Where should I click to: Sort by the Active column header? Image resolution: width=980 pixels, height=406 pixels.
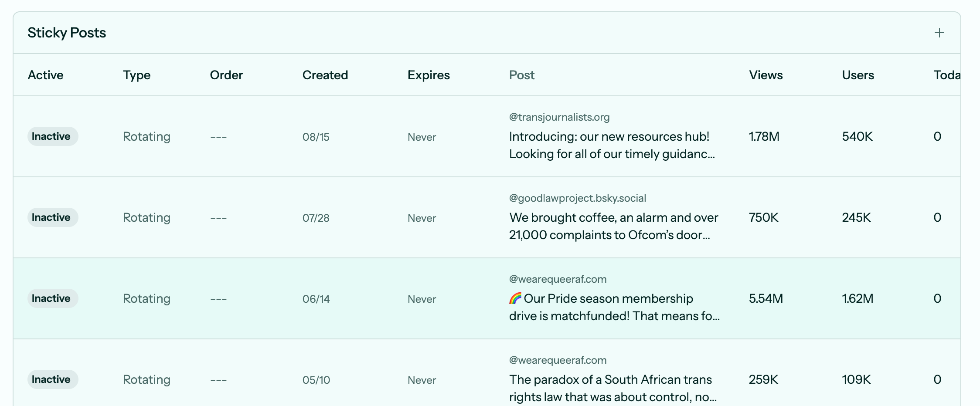(x=46, y=75)
